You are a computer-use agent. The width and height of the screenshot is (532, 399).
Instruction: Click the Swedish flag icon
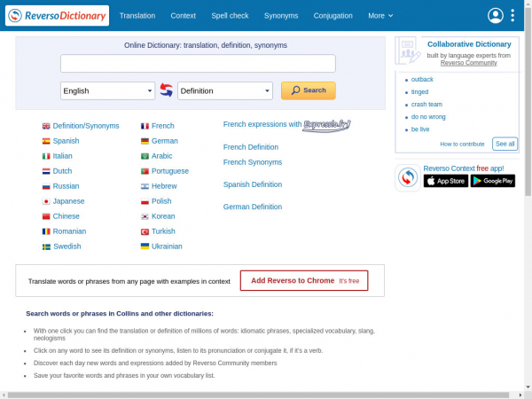46,246
